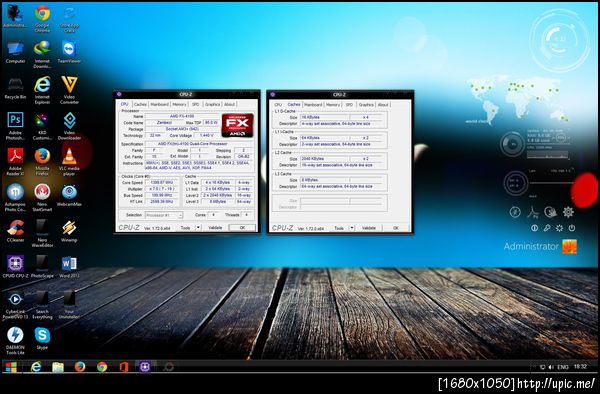This screenshot has height=394, width=600.
Task: Select the Internet Download Manager desktop icon
Action: (42, 54)
